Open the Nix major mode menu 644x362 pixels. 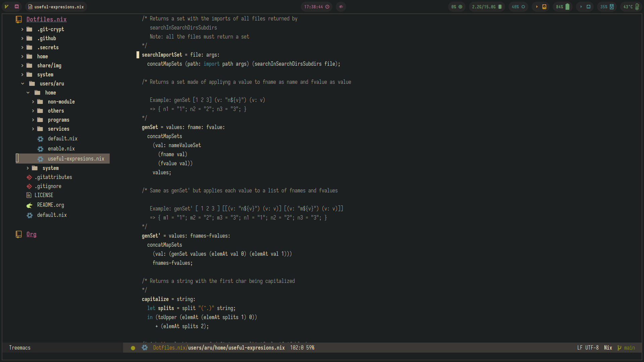[608, 348]
